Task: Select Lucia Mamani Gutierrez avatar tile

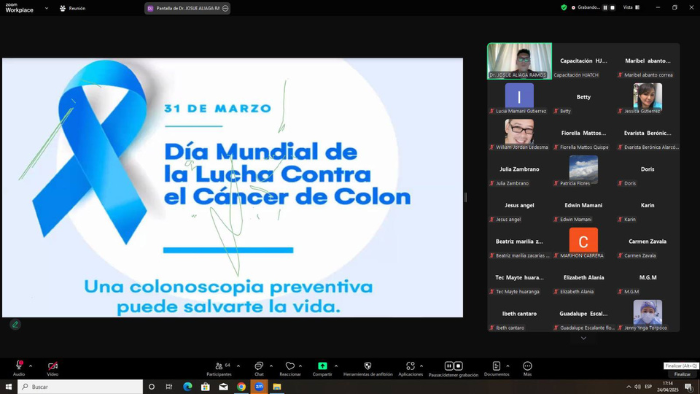Action: click(519, 98)
